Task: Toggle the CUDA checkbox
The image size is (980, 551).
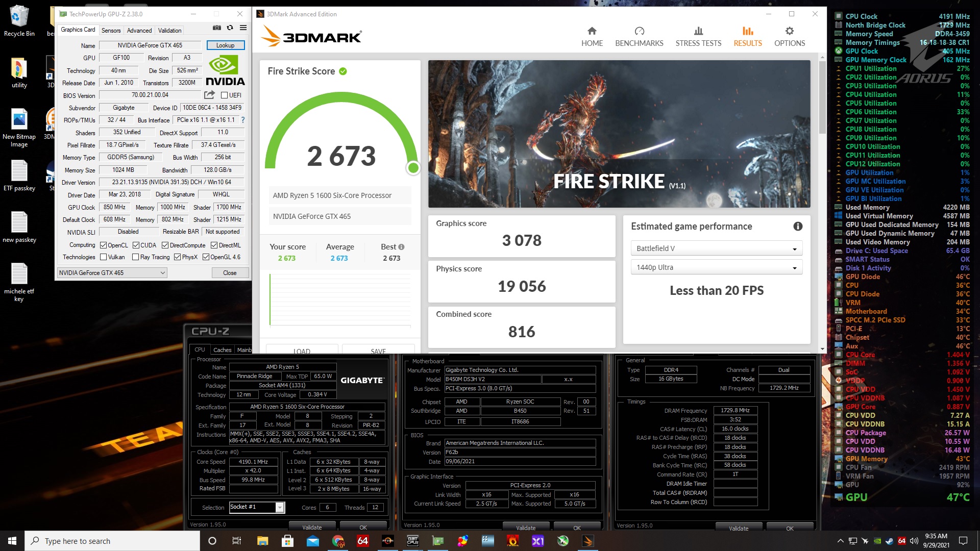Action: 136,245
